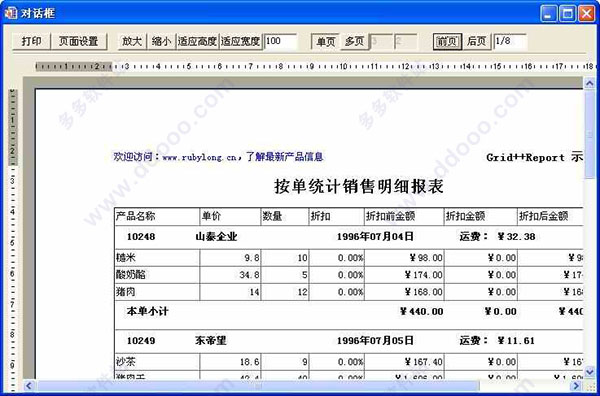The image size is (600, 396).
Task: Click the 放大 zoom-in button
Action: tap(132, 41)
